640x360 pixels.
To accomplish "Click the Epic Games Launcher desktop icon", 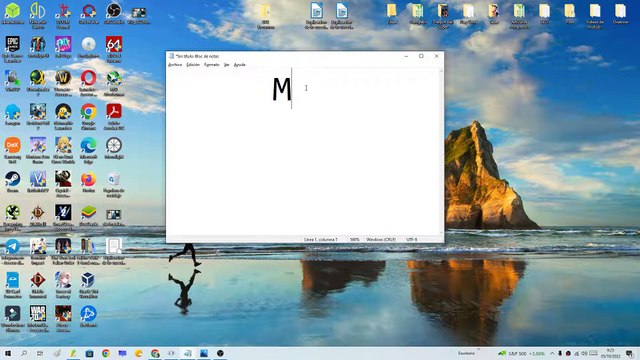I will 13,48.
